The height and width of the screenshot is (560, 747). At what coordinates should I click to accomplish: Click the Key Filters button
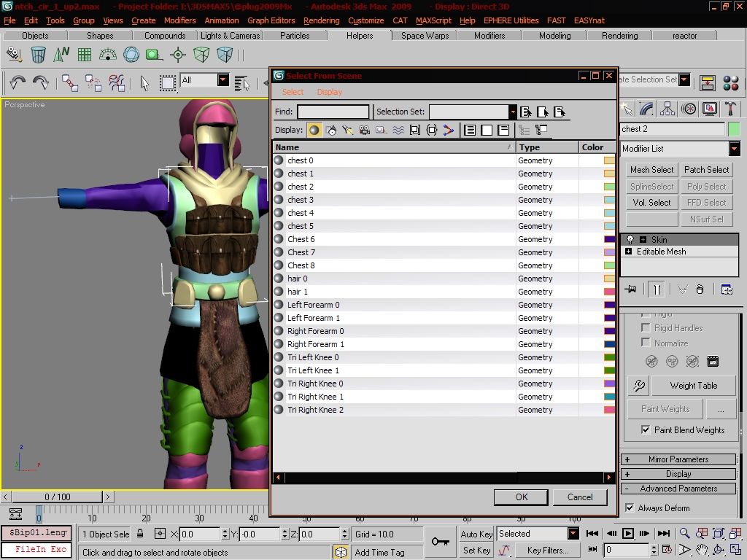(548, 550)
